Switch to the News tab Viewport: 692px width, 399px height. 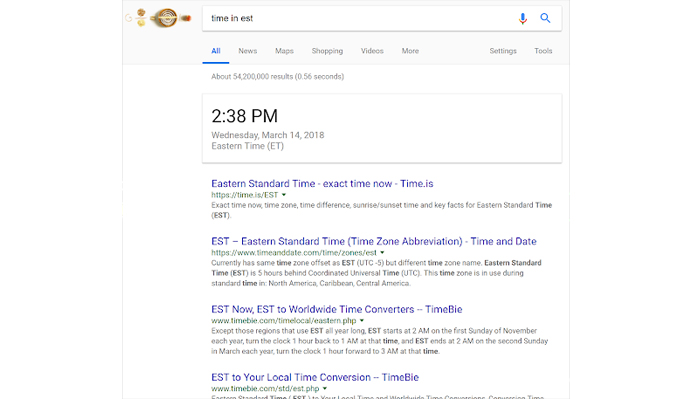pyautogui.click(x=248, y=51)
